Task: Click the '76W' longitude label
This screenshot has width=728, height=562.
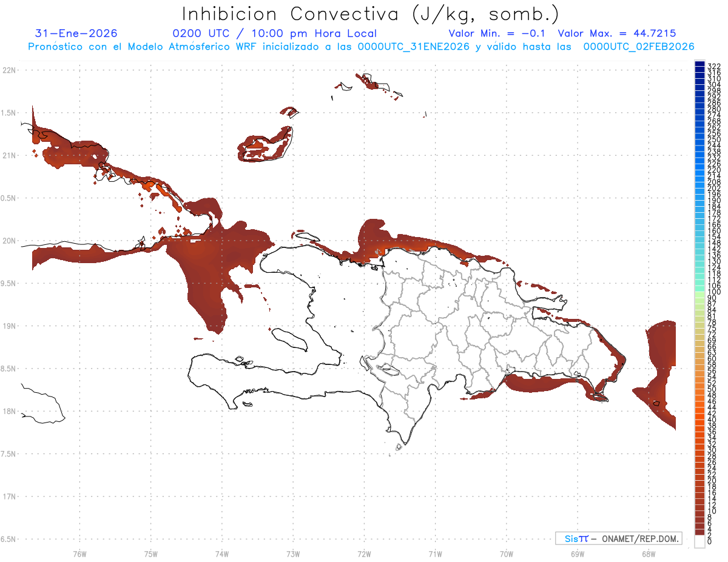Action: pos(79,554)
